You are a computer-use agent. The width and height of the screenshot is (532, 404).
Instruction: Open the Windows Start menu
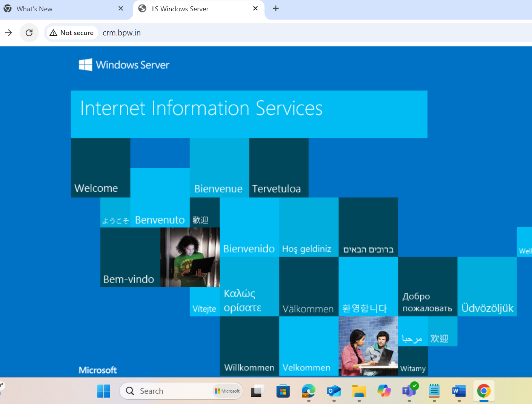tap(103, 391)
